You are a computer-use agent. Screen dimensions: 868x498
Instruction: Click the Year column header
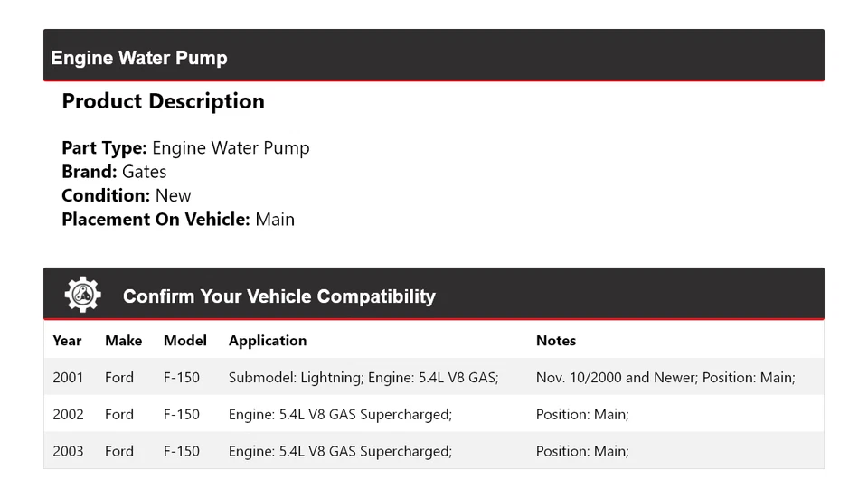67,341
